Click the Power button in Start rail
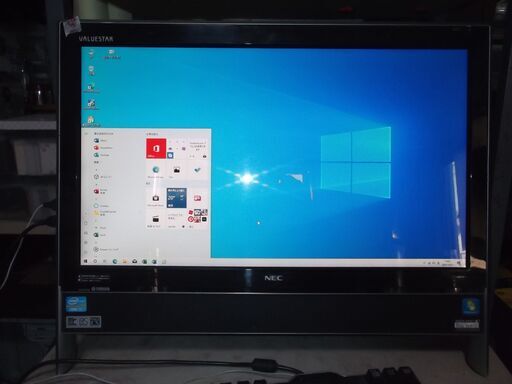The width and height of the screenshot is (512, 384). [x=86, y=252]
